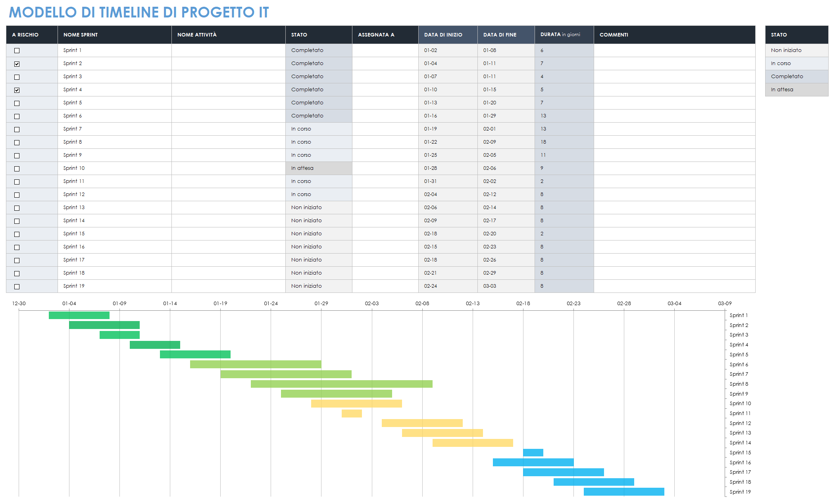Screen dimensions: 835x504
Task: Click the Sprint 1 green Gantt bar
Action: click(79, 315)
